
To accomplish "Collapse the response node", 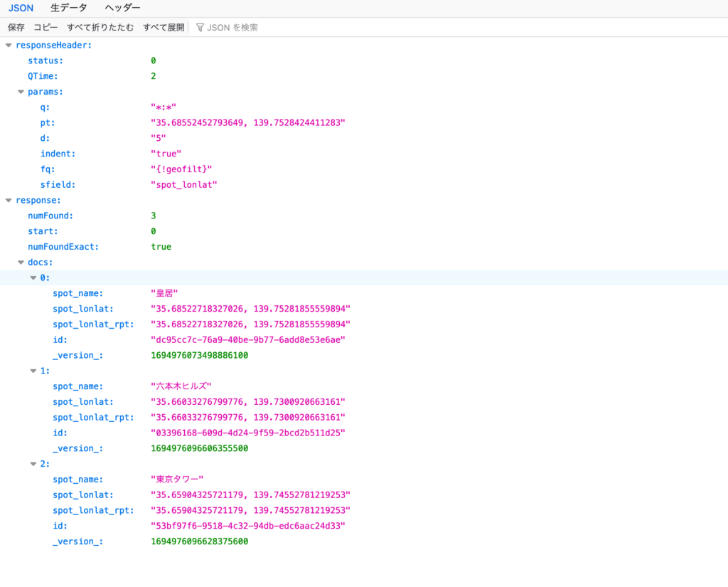I will coord(9,201).
